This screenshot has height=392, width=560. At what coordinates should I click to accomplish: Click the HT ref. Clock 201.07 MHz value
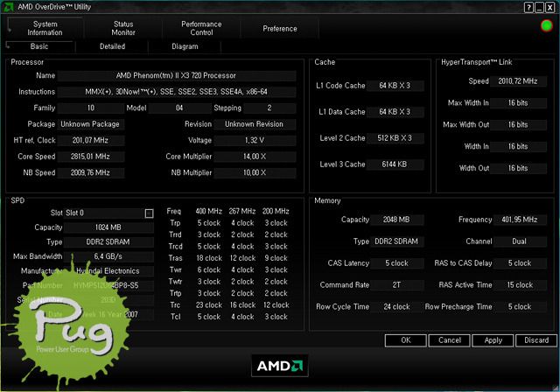91,140
